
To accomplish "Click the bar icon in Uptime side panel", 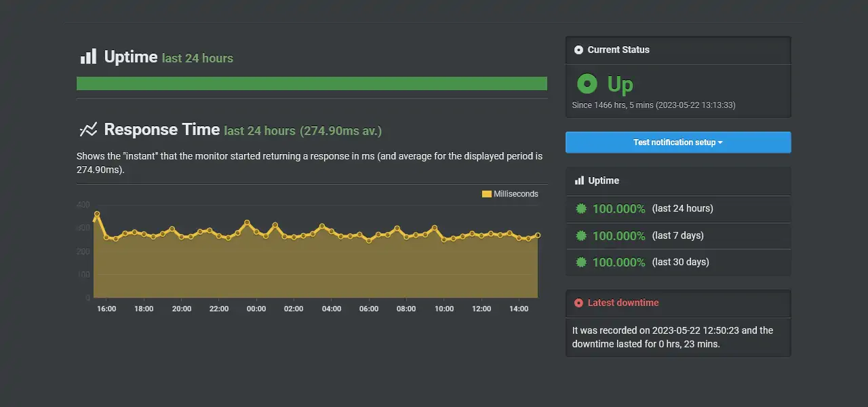I will 579,180.
